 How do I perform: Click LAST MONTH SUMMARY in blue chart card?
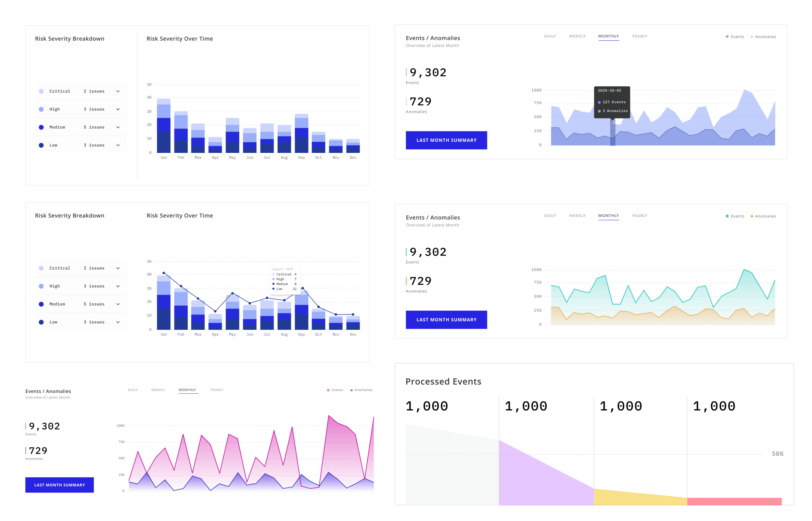click(x=446, y=140)
